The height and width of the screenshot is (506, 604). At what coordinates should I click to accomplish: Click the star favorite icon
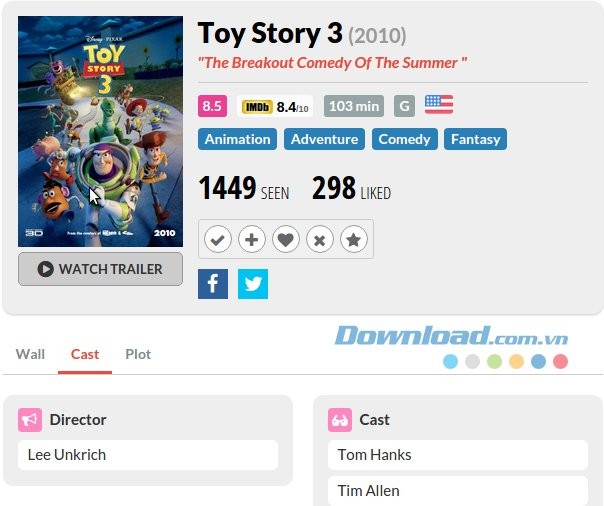(x=353, y=240)
